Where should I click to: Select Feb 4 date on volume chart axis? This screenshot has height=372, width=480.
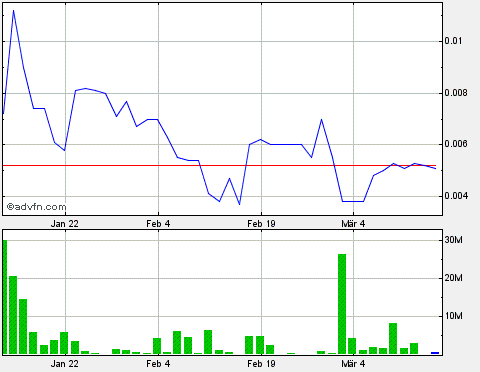point(158,364)
